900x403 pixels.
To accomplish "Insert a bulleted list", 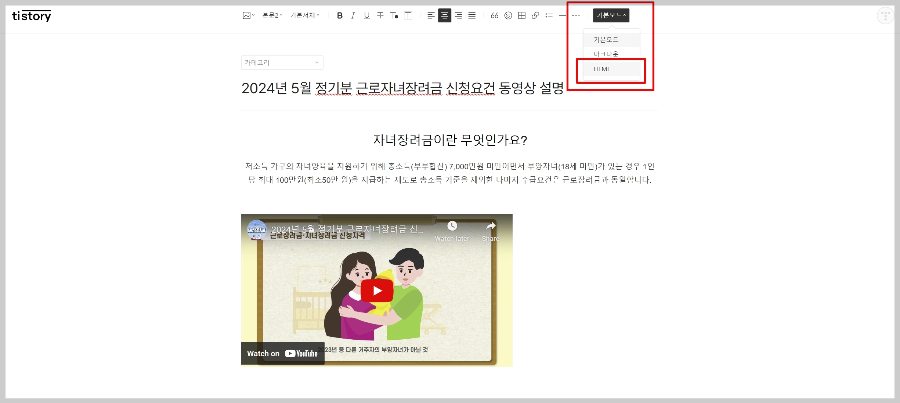I will 549,16.
